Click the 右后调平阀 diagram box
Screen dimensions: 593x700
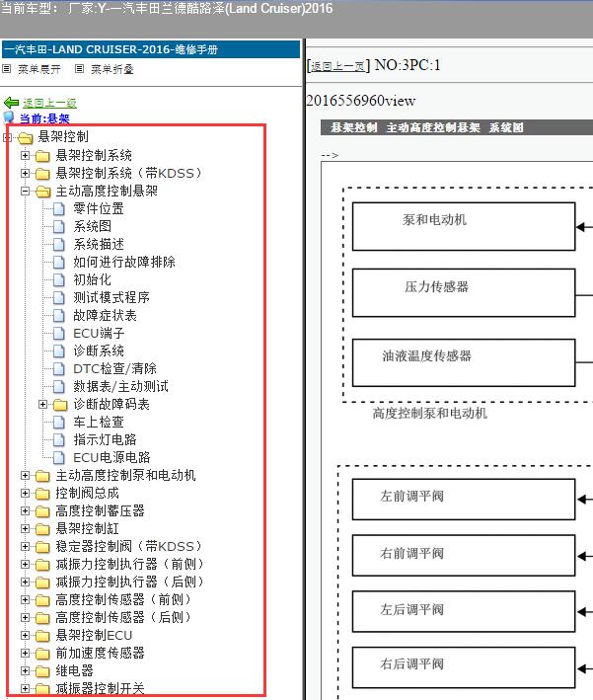pyautogui.click(x=464, y=667)
